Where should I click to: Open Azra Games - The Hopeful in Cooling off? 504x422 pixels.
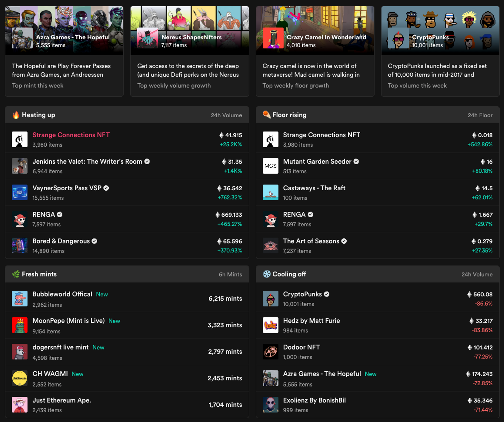322,374
